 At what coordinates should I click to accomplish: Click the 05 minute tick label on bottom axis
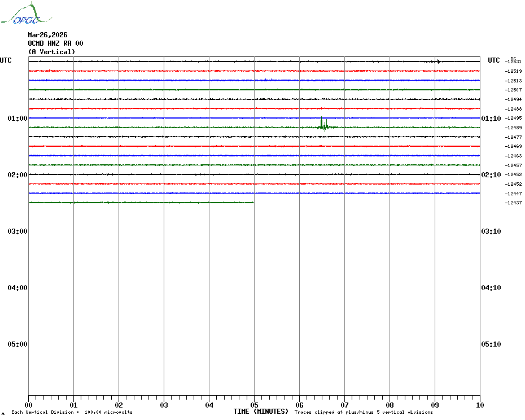(x=254, y=405)
